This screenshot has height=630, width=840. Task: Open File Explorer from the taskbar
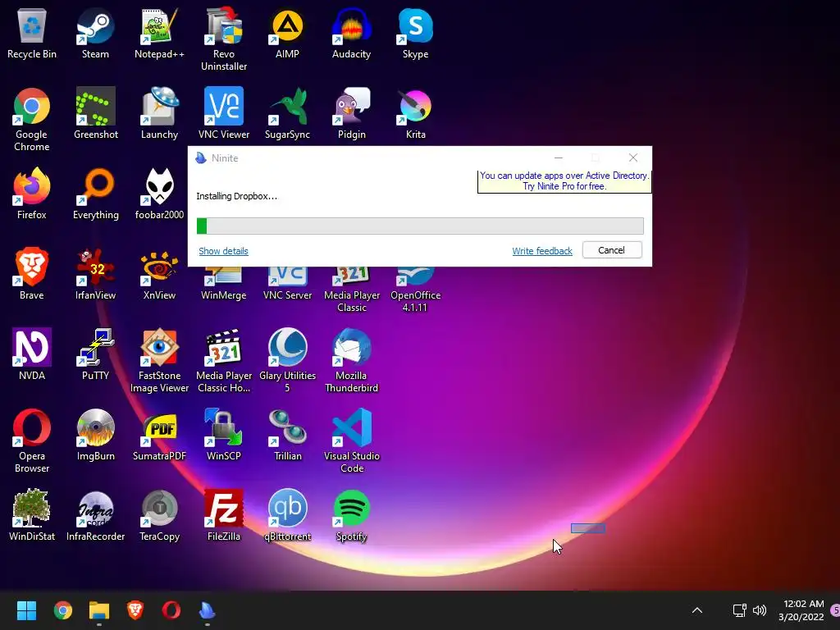[x=99, y=610]
